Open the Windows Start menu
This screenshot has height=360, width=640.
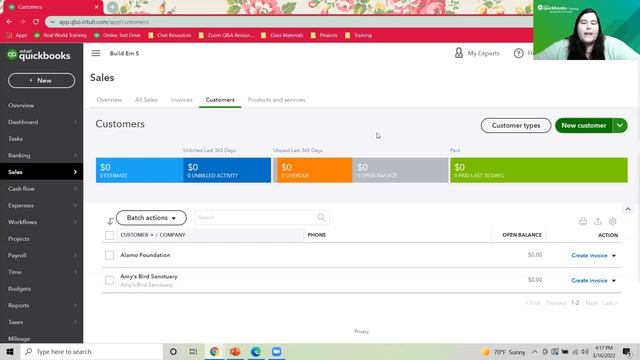pyautogui.click(x=10, y=351)
